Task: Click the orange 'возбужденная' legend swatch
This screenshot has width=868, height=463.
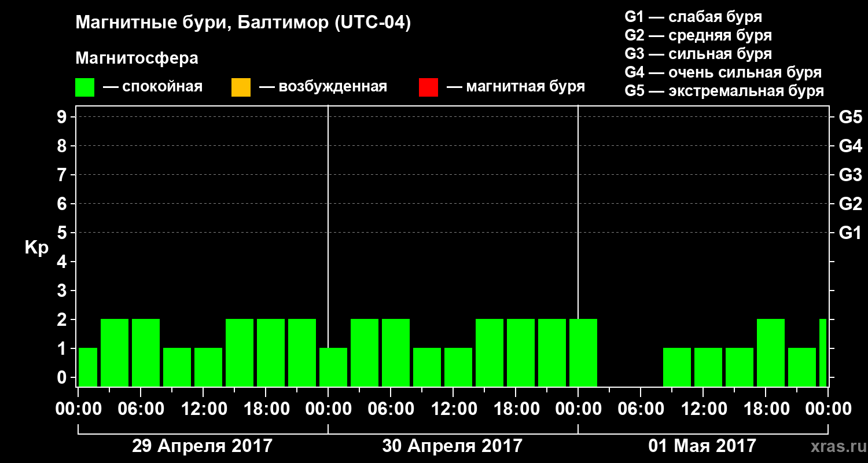Action: tap(241, 87)
